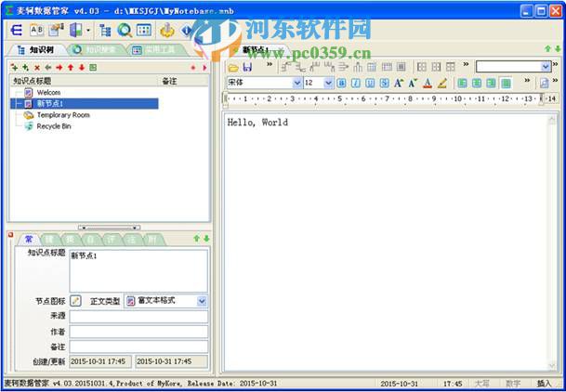Viewport: 566px width, 392px height.
Task: Select the 新节点1 editor tab
Action: click(256, 50)
